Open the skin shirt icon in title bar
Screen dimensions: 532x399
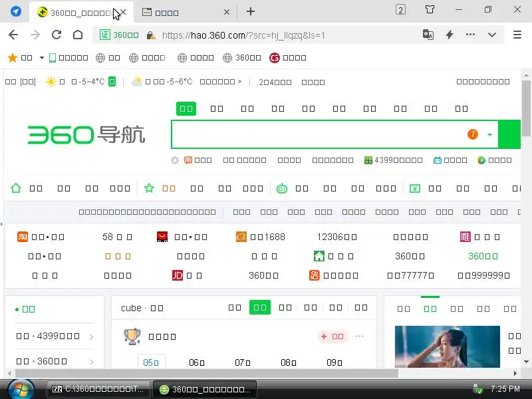click(x=430, y=9)
